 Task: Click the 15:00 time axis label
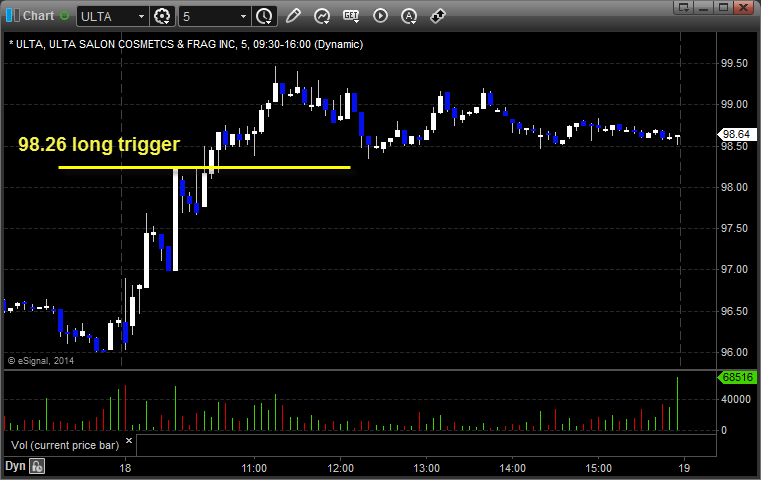tap(598, 468)
